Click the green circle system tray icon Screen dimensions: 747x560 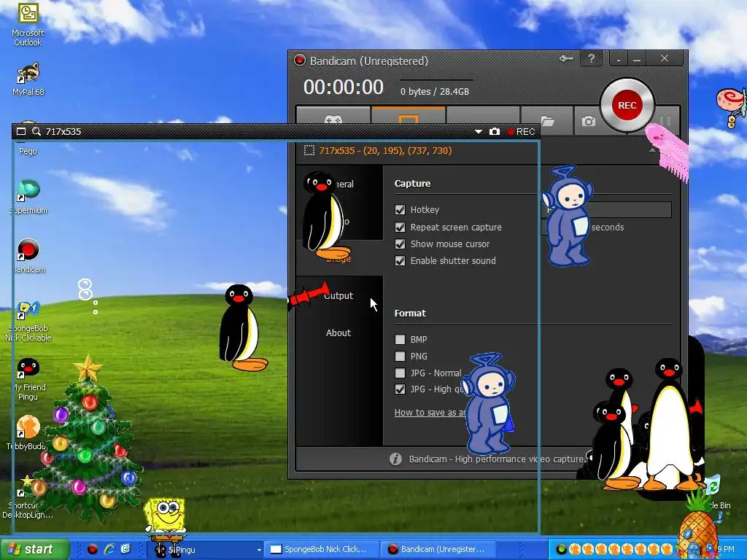[x=561, y=550]
